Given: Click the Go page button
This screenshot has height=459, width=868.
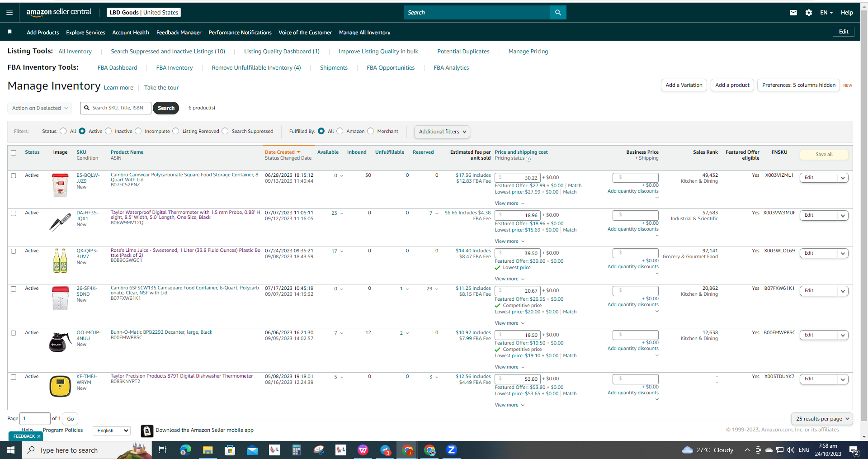Looking at the screenshot, I should [x=70, y=419].
